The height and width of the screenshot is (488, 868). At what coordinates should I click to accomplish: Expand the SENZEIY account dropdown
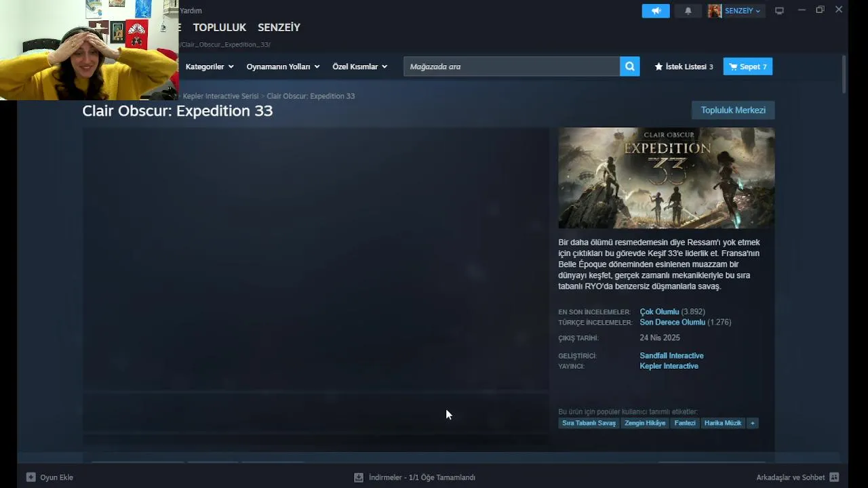point(743,11)
